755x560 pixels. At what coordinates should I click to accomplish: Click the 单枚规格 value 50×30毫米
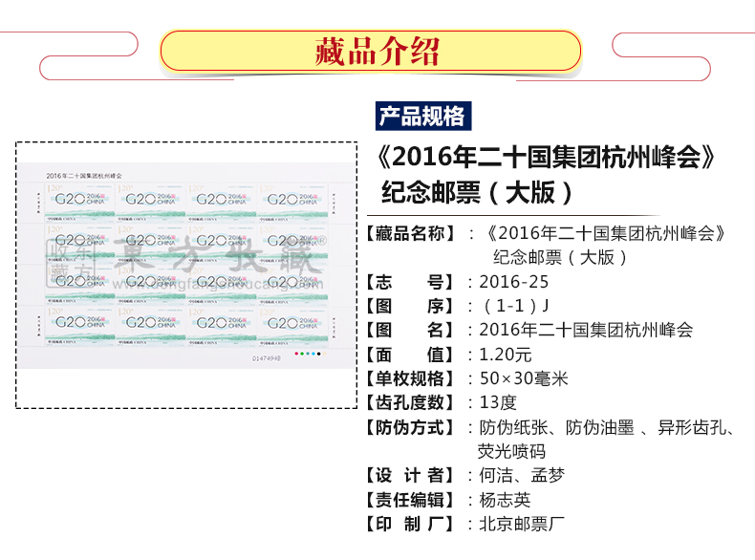click(522, 378)
